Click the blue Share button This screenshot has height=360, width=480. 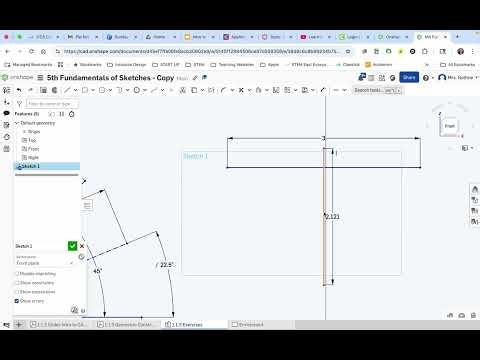click(409, 77)
